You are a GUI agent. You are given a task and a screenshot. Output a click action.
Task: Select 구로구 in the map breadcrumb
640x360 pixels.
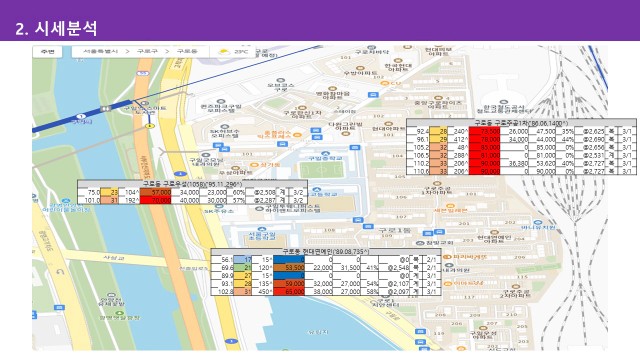tap(147, 51)
